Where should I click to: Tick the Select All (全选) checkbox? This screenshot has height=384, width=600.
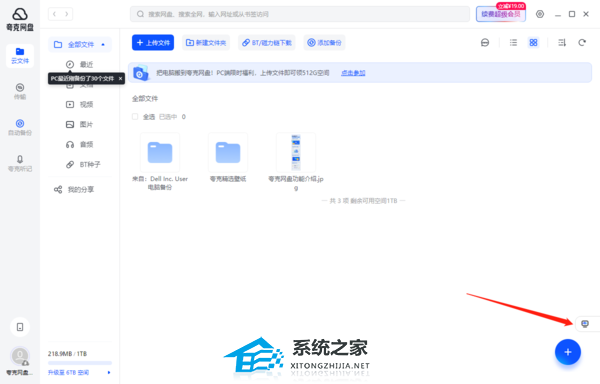click(135, 117)
